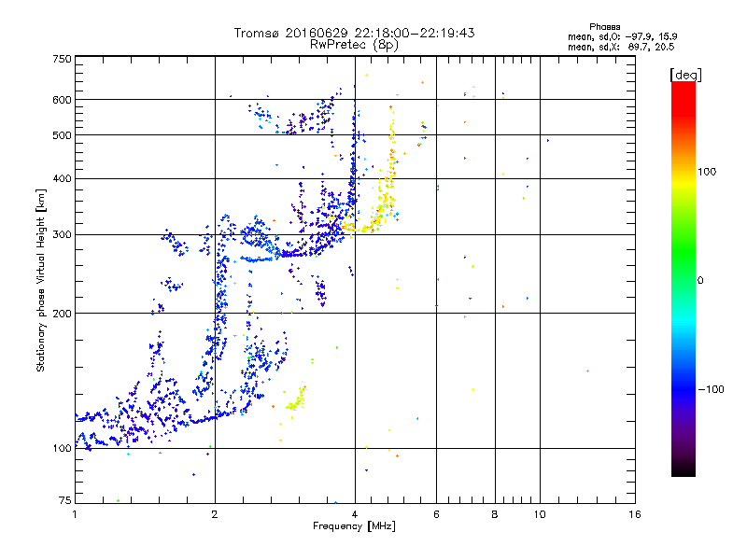Click the y-axis tick label '75'
Viewport: 747px width, 560px height.
pyautogui.click(x=65, y=500)
